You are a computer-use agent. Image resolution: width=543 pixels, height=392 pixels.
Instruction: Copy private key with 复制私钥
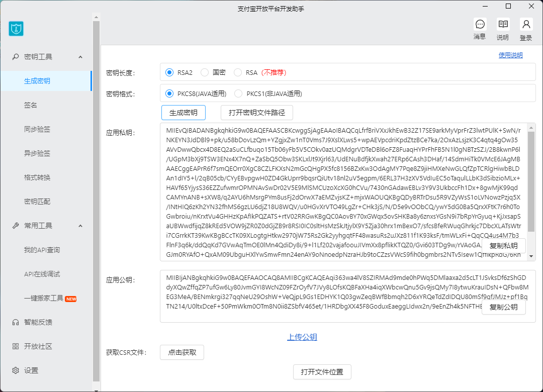pos(503,246)
